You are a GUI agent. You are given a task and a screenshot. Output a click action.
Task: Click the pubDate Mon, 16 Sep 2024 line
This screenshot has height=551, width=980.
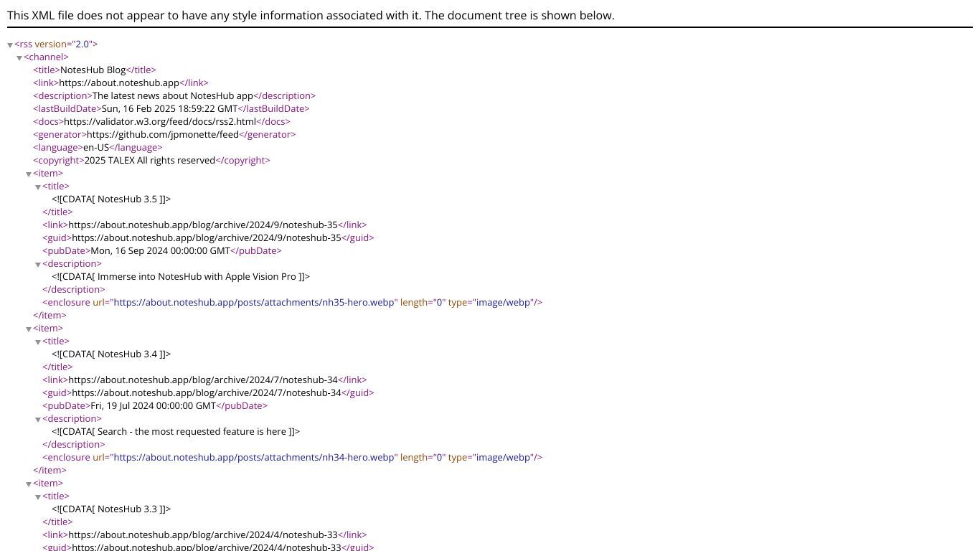(162, 250)
